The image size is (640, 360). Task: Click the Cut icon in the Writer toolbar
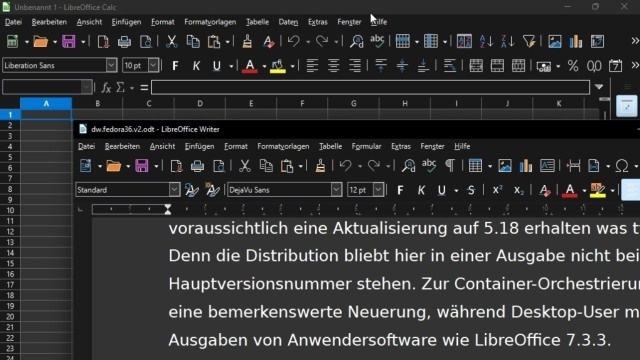pyautogui.click(x=244, y=166)
